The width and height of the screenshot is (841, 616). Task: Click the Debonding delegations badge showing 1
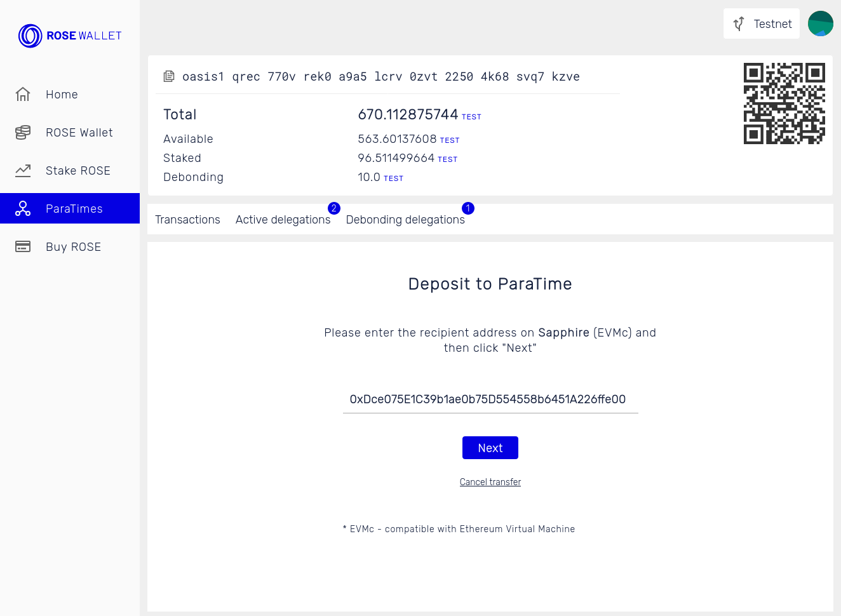468,208
